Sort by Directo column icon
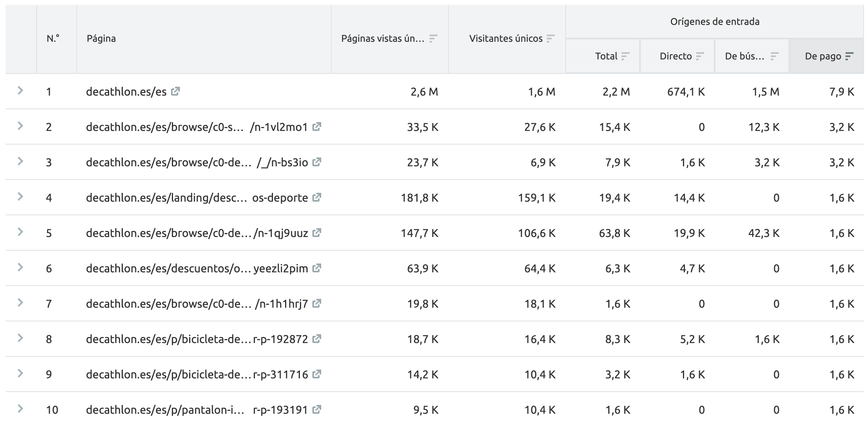The image size is (868, 425). point(700,56)
